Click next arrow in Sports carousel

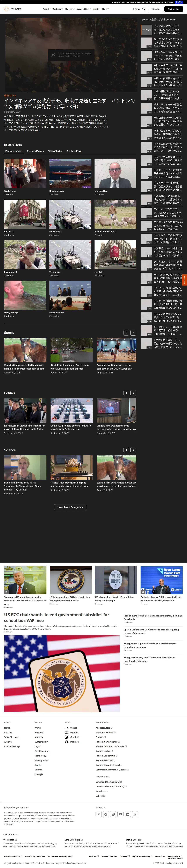tap(133, 333)
